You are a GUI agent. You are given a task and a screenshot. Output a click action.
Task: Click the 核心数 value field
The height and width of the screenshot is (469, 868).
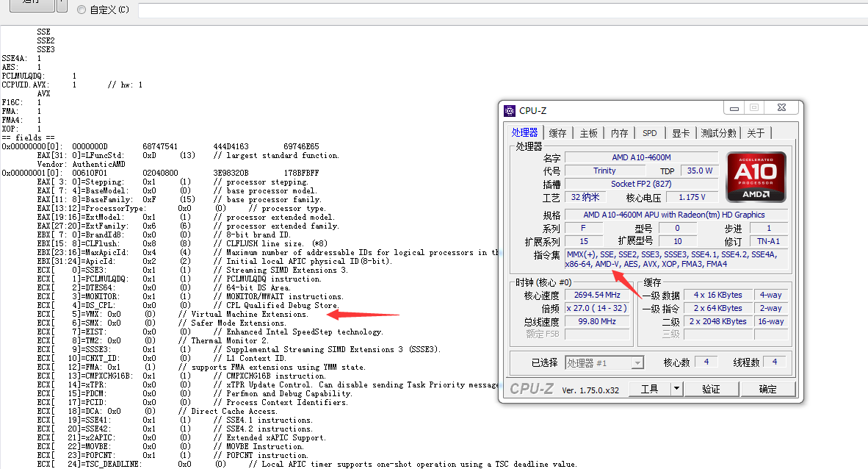[x=706, y=362]
